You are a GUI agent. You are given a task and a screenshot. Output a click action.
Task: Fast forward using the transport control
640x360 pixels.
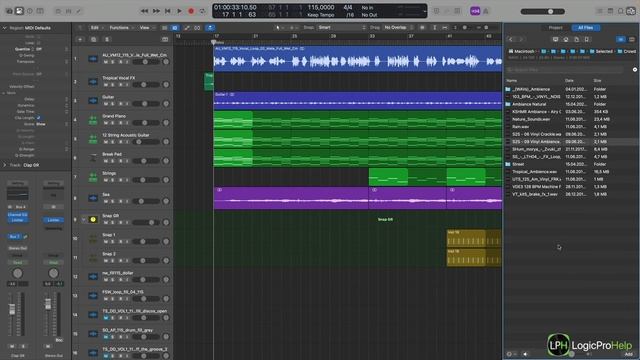[156, 11]
